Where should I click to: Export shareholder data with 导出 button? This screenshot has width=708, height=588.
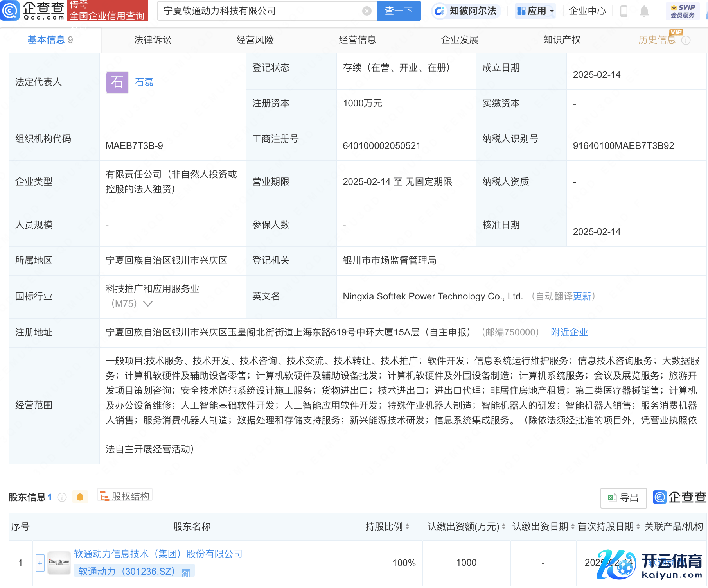(624, 498)
